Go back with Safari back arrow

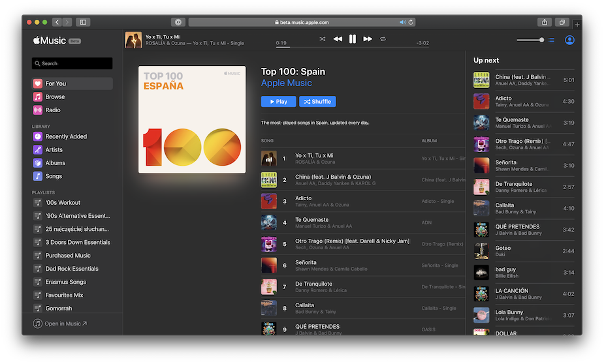[x=57, y=22]
